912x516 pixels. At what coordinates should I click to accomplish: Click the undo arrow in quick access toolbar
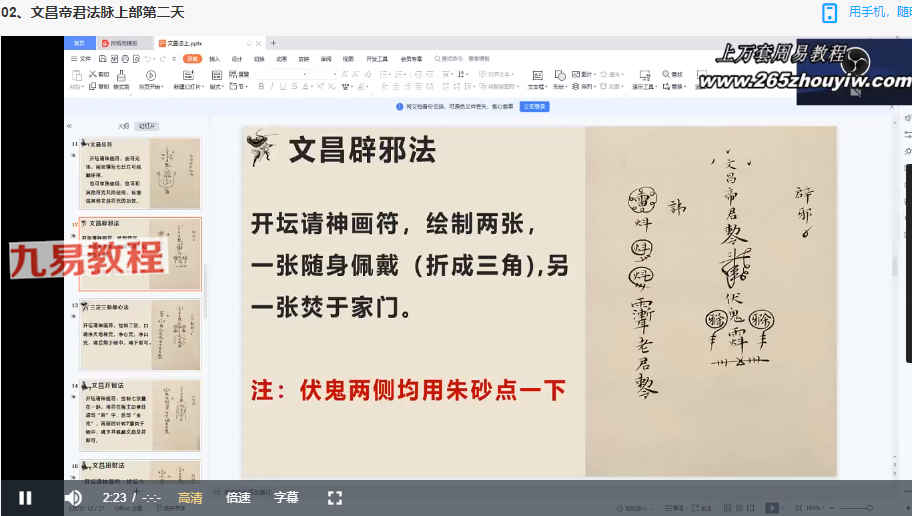(x=149, y=59)
